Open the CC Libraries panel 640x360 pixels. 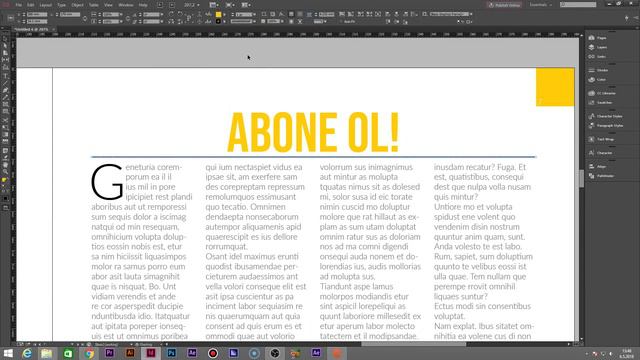[602, 93]
